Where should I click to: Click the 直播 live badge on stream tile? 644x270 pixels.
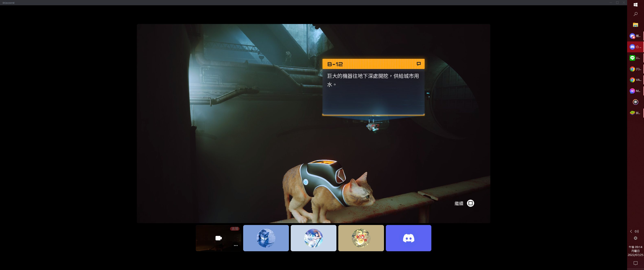coord(235,229)
